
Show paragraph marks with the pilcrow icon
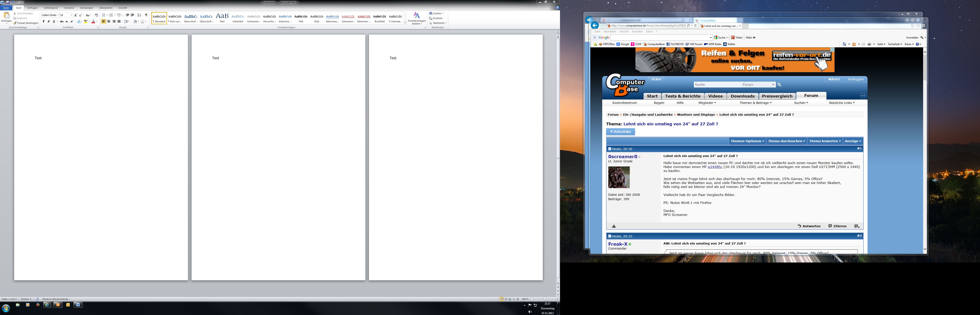(x=146, y=15)
